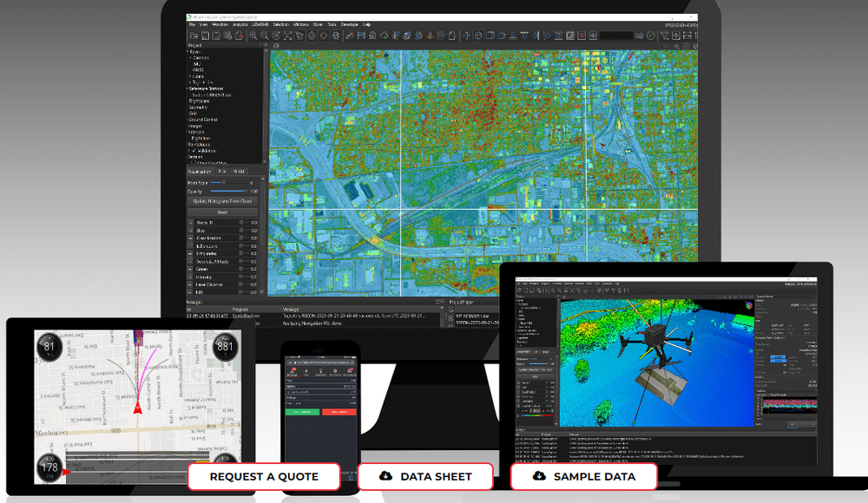The height and width of the screenshot is (503, 868).
Task: Click the point picking tool icon
Action: point(299,36)
